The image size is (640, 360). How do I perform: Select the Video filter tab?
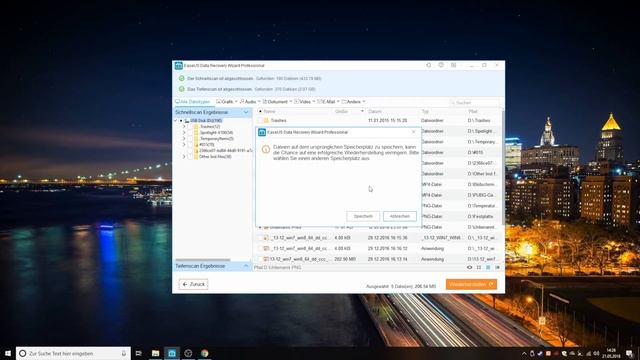302,102
